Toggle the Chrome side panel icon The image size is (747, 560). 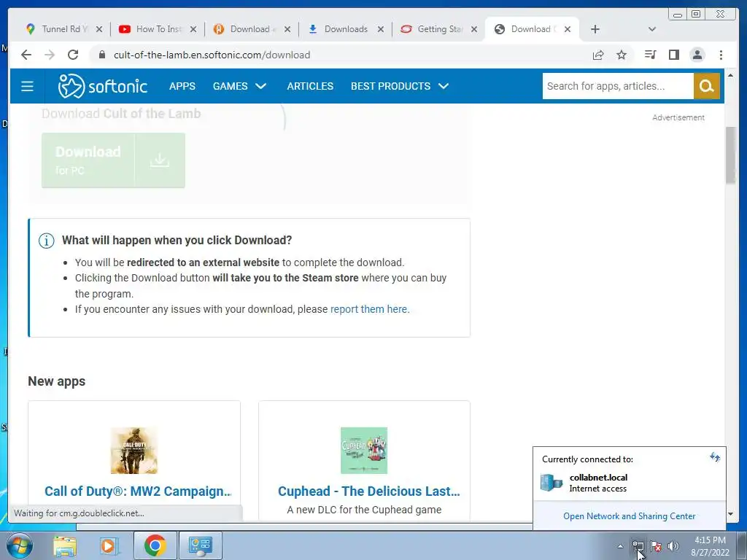coord(673,55)
